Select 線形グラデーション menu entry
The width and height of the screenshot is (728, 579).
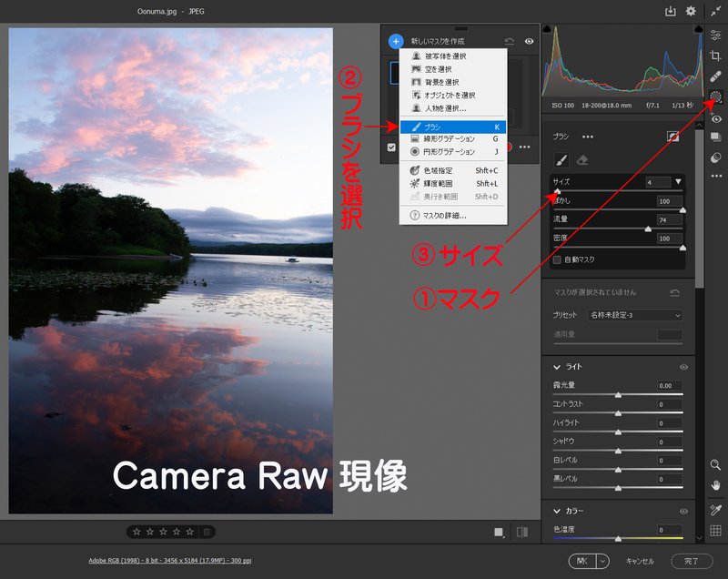[453, 138]
